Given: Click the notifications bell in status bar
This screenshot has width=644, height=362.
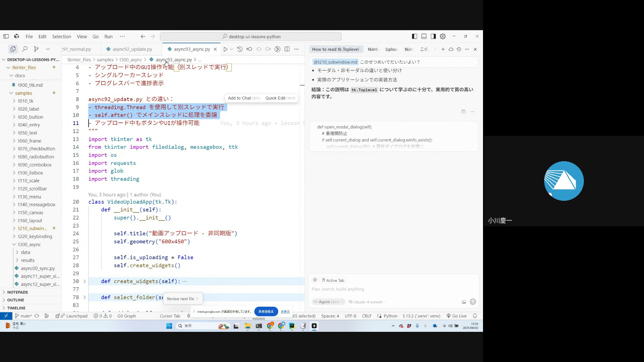Looking at the screenshot, I should [475, 316].
